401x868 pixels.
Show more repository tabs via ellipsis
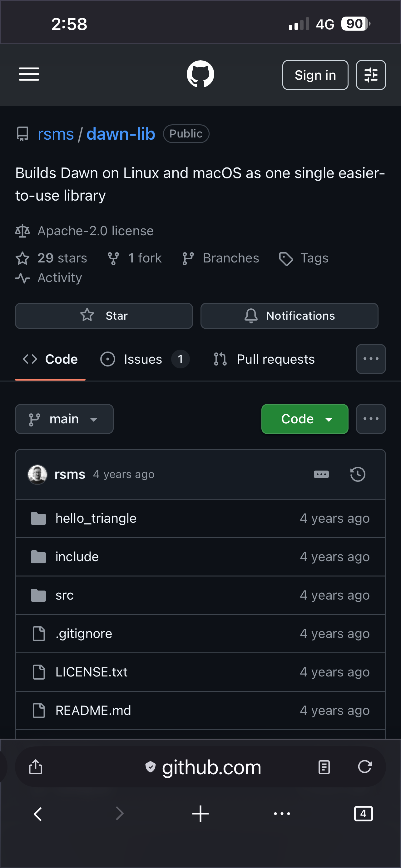click(371, 359)
